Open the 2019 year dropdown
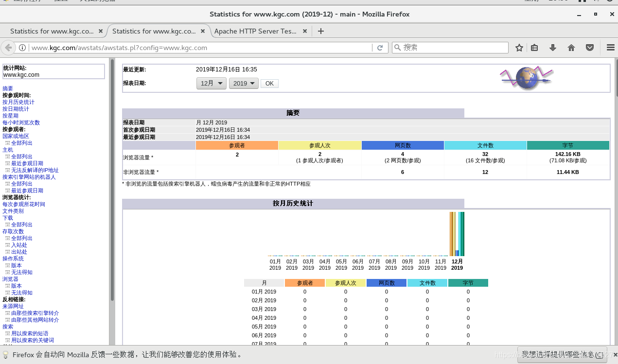618x364 pixels. 244,83
